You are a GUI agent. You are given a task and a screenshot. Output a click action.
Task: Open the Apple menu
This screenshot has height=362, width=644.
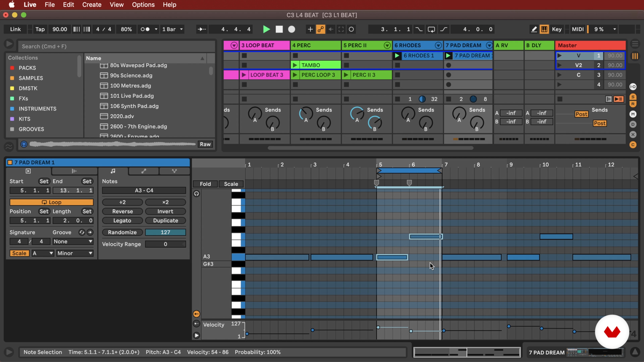click(12, 5)
